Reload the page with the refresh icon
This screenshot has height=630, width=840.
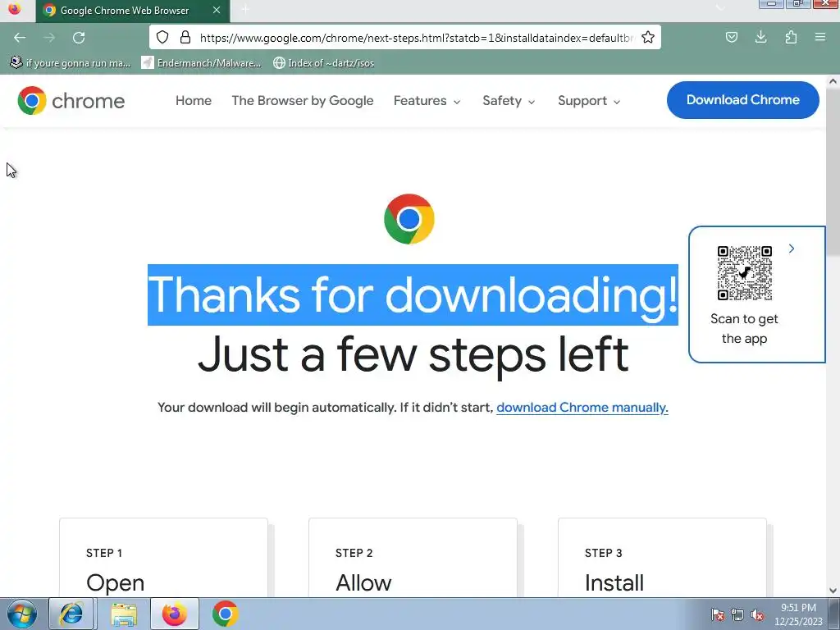pos(79,38)
